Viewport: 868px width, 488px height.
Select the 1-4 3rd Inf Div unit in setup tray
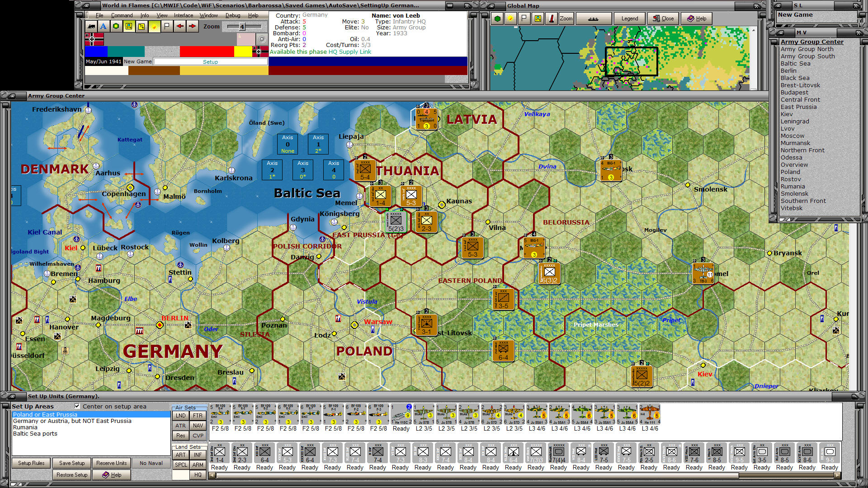[x=219, y=453]
